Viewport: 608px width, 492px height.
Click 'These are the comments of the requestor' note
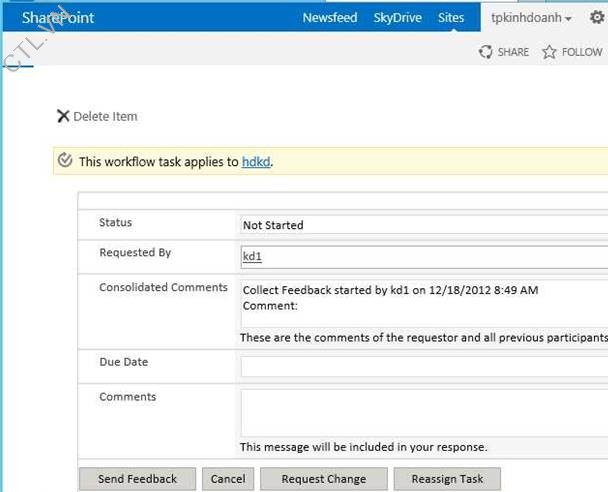[424, 338]
